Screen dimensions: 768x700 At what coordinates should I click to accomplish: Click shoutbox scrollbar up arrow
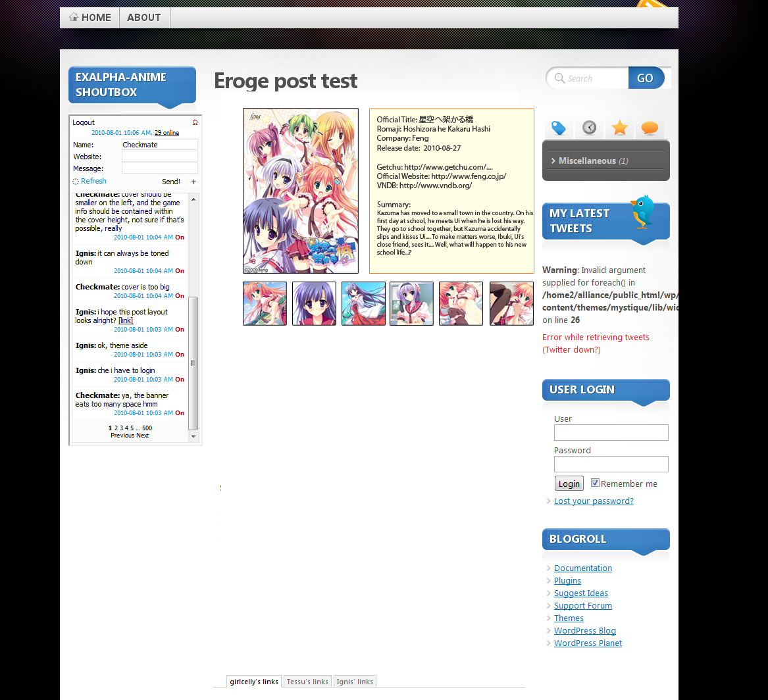click(193, 199)
